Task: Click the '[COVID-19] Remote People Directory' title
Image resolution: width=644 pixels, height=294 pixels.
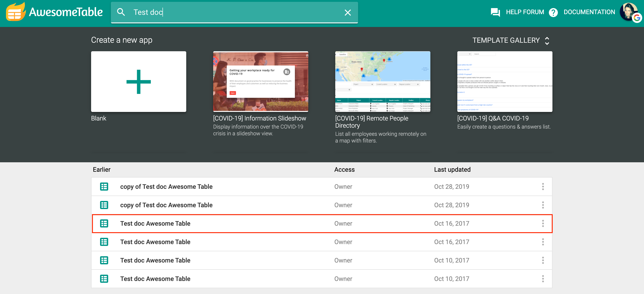Action: coord(372,122)
